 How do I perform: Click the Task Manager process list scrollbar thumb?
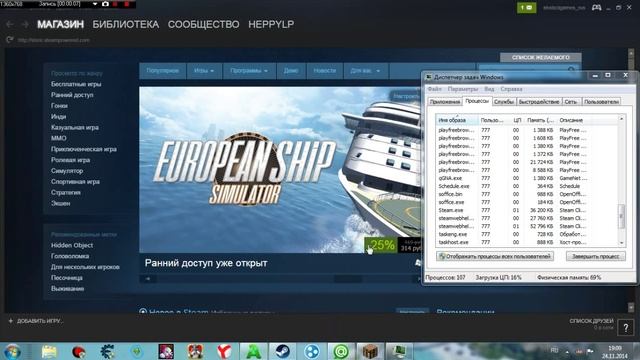(x=621, y=216)
